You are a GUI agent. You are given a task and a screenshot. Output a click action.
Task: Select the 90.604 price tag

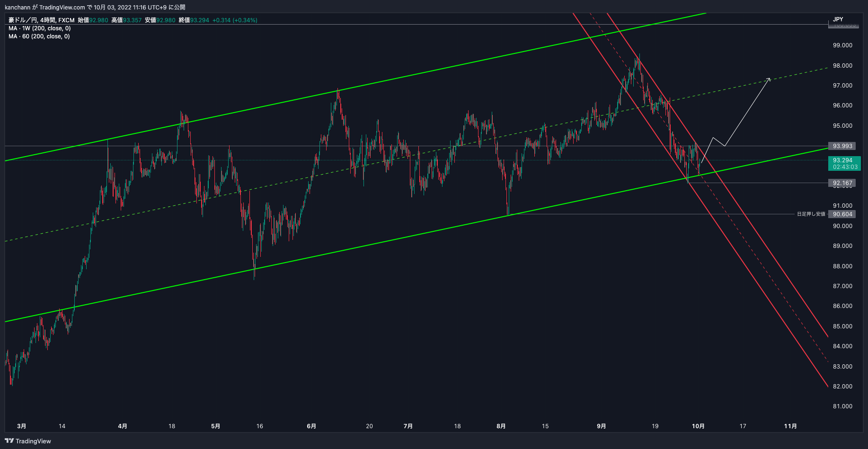(842, 214)
